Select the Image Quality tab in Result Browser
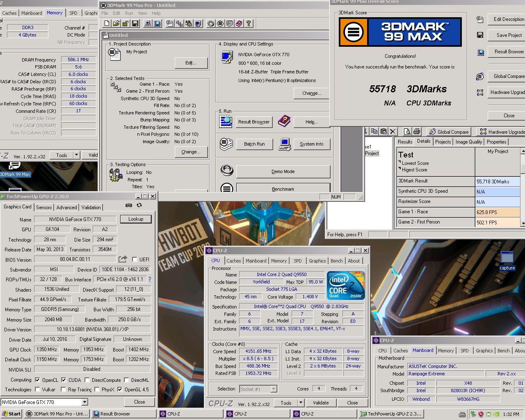Viewport: 525px width, 420px height. click(x=468, y=142)
